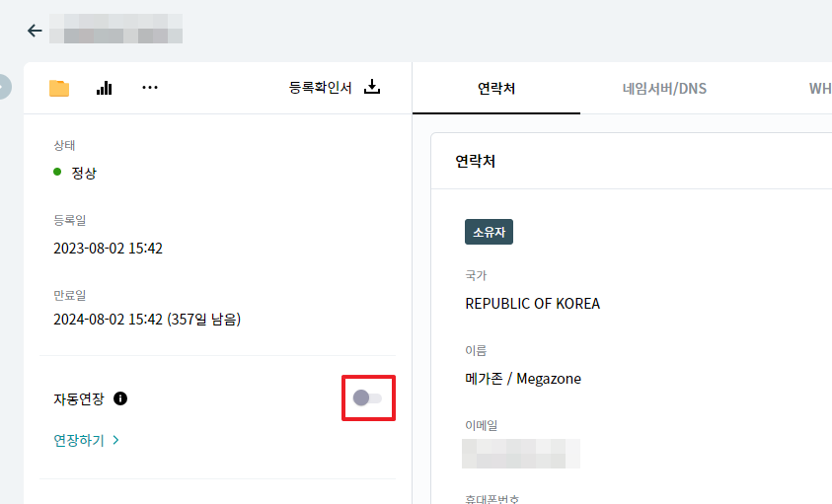Open the partially visible WH tab
This screenshot has height=504, width=832.
coord(819,89)
